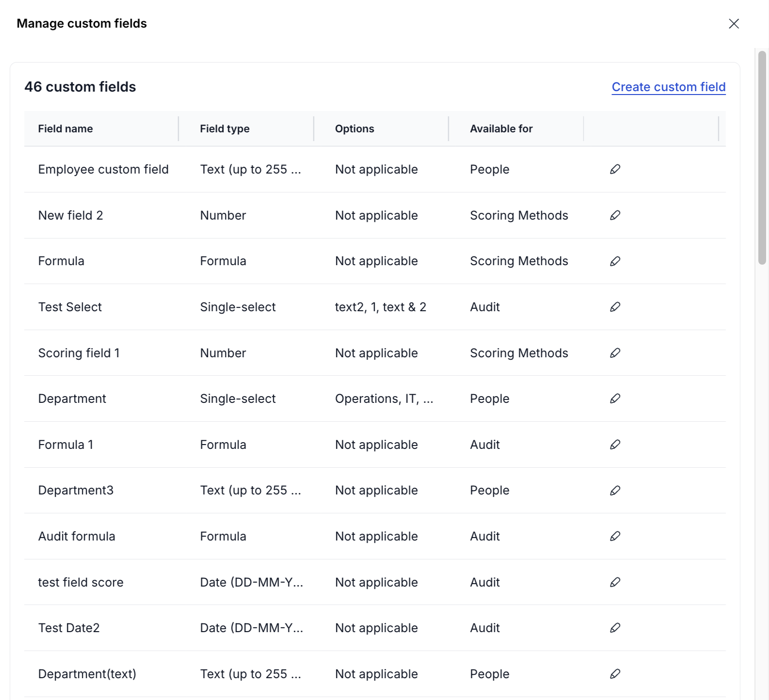This screenshot has height=700, width=769.
Task: Edit the Audit formula field
Action: 615,536
